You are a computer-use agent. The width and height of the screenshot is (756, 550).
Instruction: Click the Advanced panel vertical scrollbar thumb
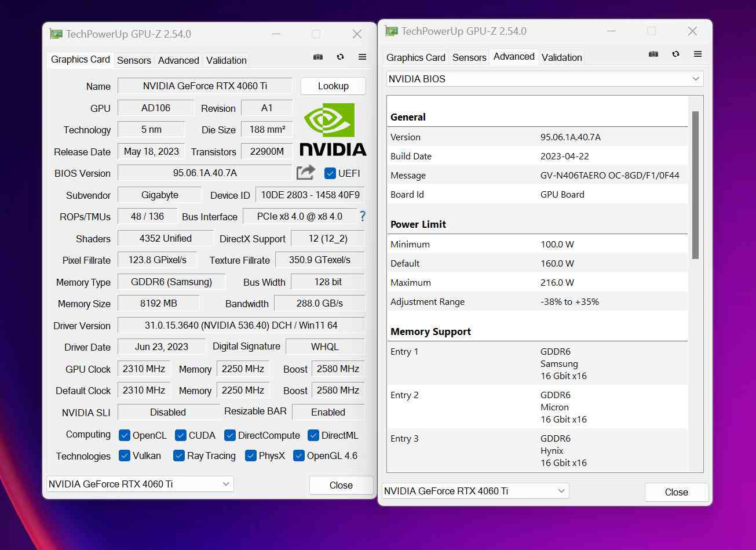pyautogui.click(x=695, y=184)
